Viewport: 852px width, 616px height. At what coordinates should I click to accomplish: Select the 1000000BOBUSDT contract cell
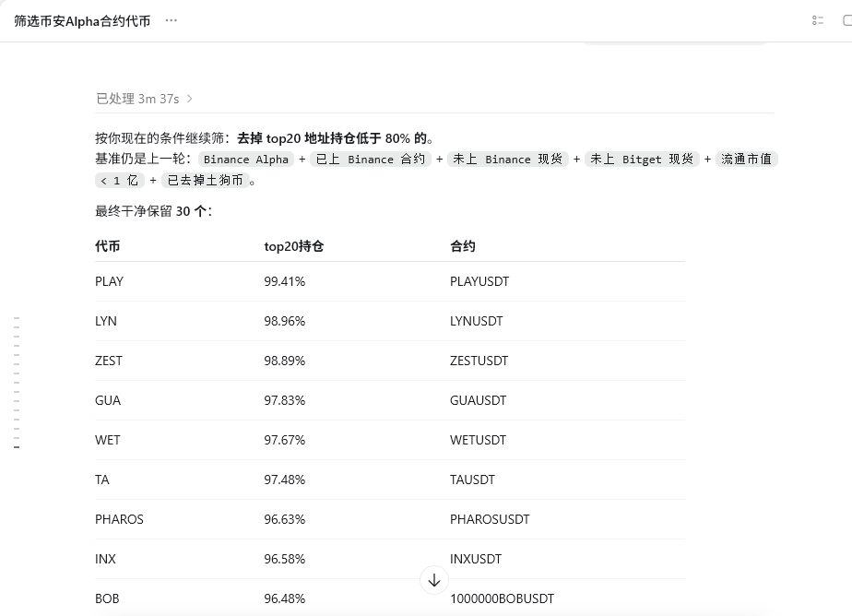[x=502, y=598]
